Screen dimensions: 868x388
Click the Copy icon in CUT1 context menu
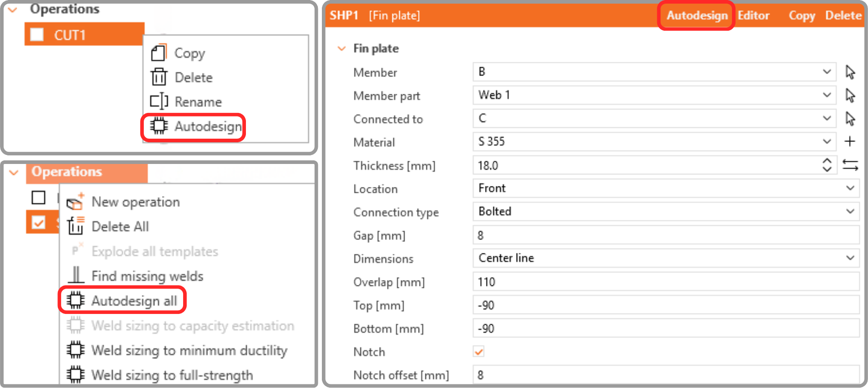pyautogui.click(x=159, y=53)
